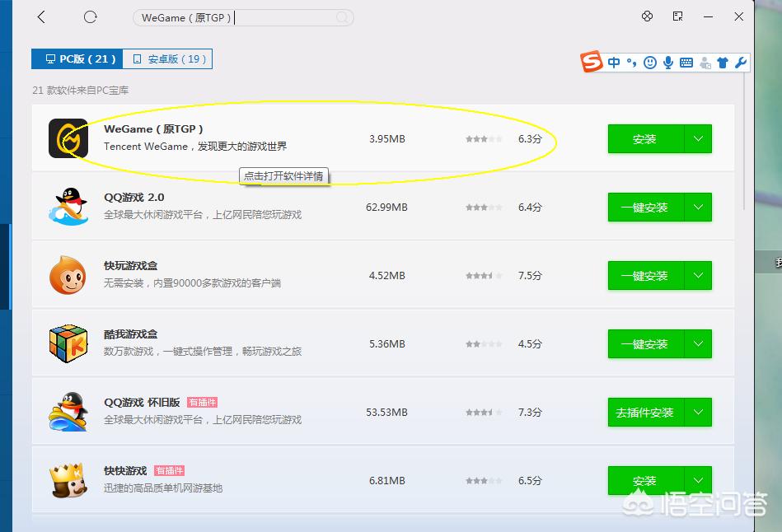Click the feedback icon beside minimize
Screen dimensions: 782x532
(x=678, y=16)
